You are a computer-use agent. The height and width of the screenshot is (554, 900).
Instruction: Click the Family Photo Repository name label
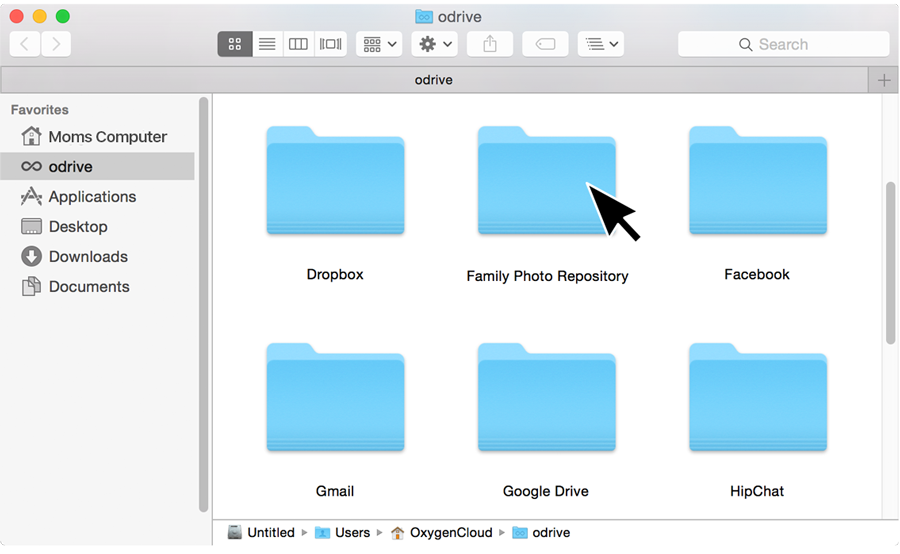coord(547,276)
